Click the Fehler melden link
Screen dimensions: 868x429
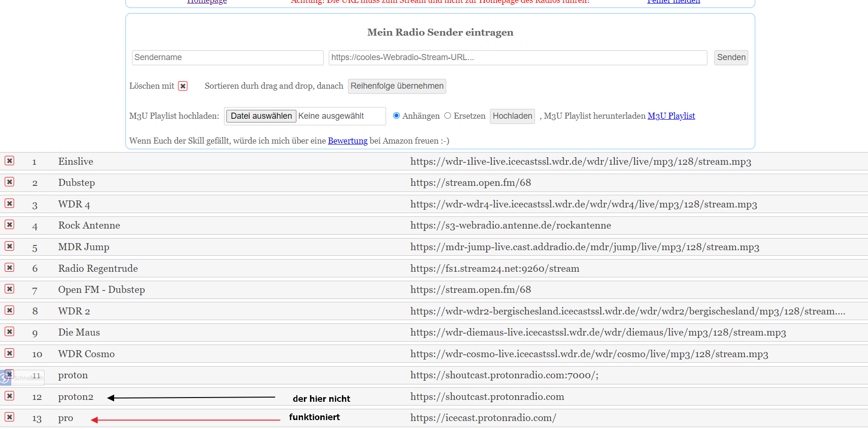674,2
